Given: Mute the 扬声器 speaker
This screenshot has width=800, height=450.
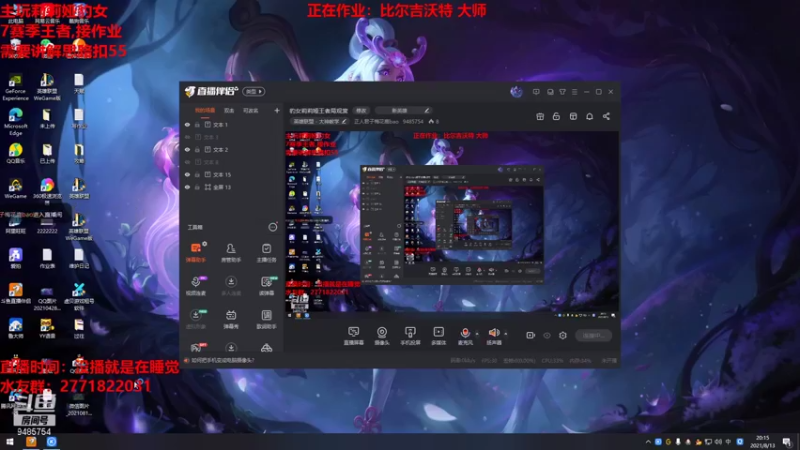Looking at the screenshot, I should (494, 336).
